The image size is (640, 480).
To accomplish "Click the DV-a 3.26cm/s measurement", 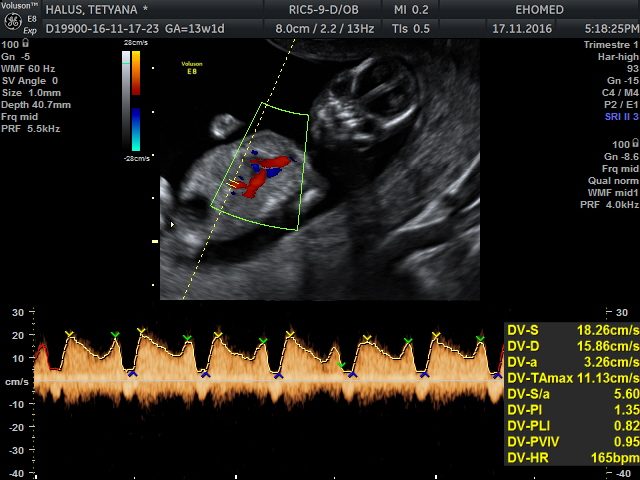I will [x=573, y=362].
